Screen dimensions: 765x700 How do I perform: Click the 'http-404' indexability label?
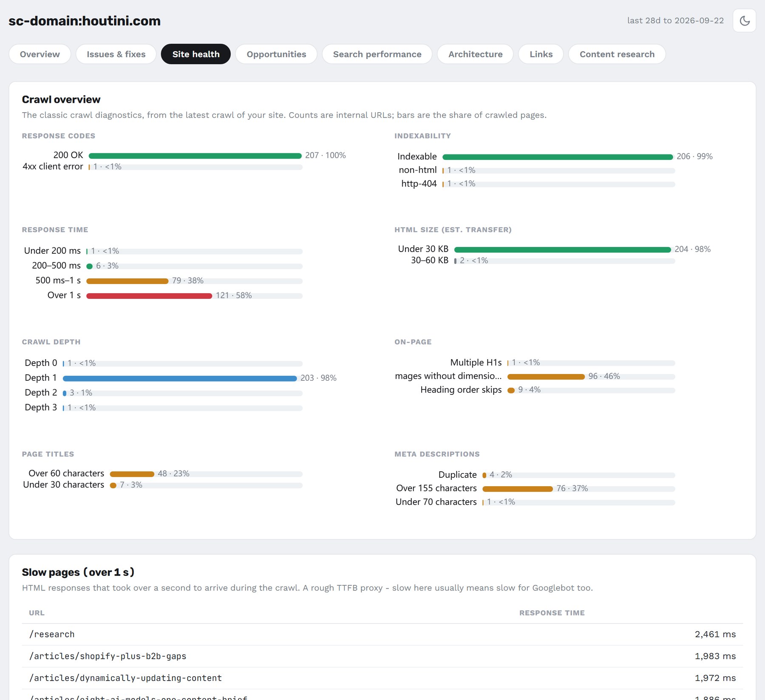click(419, 184)
